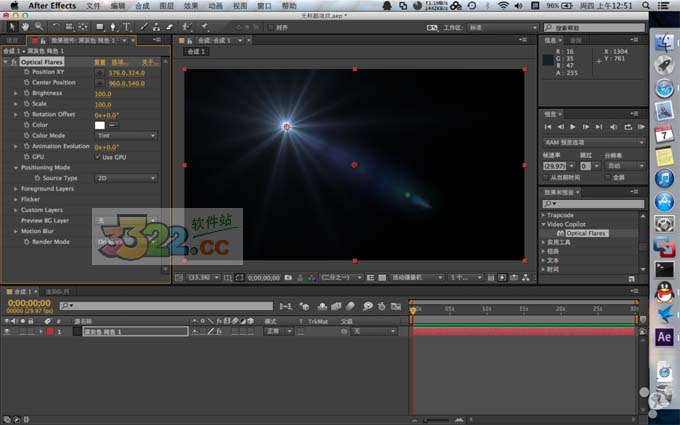Open the After Effects icon in Dock

tap(664, 337)
